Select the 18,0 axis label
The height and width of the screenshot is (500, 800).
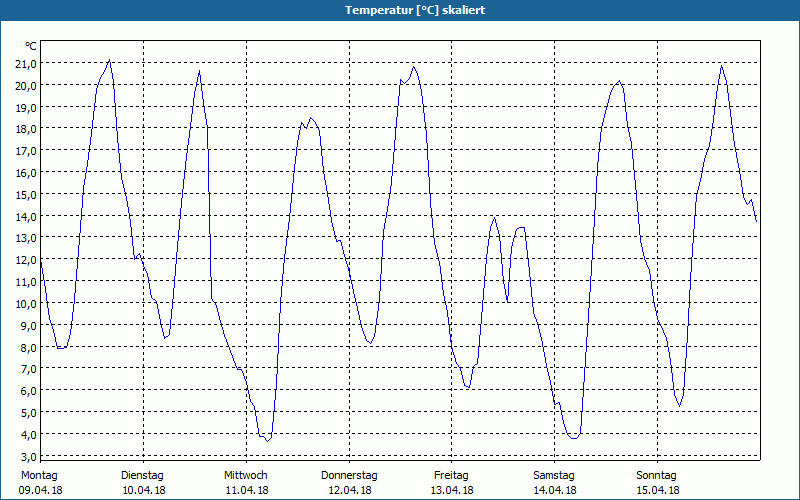coord(26,129)
